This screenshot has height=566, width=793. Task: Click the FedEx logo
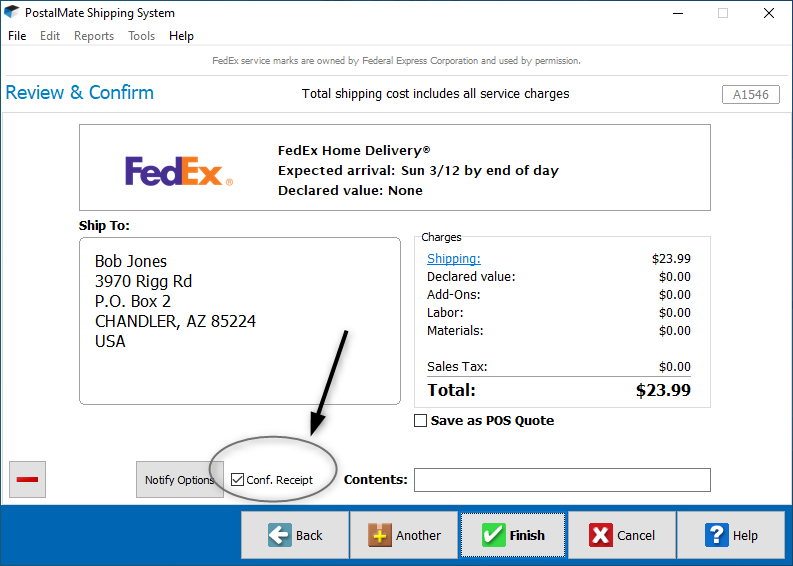(179, 171)
